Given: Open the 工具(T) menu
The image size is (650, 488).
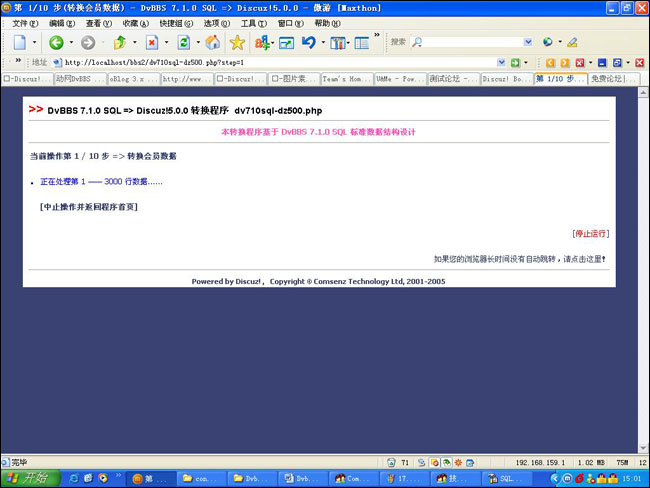Looking at the screenshot, I should coord(254,24).
